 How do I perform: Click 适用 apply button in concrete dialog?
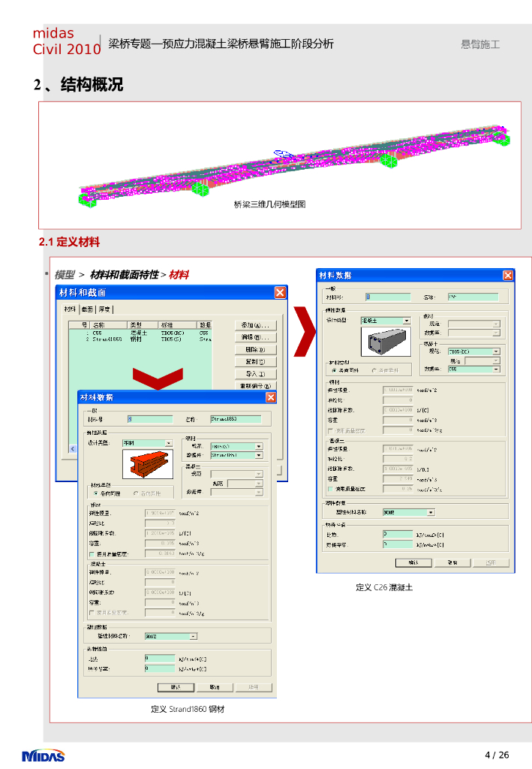tap(491, 562)
